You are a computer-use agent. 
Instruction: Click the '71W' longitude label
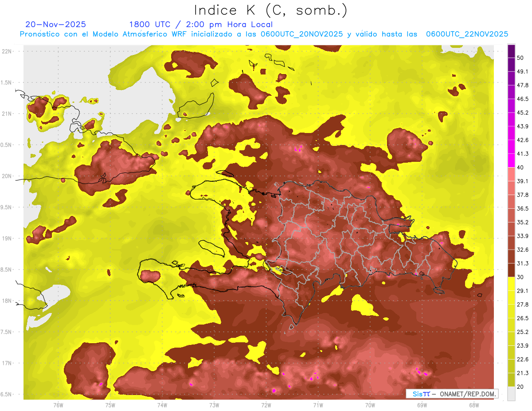point(318,405)
